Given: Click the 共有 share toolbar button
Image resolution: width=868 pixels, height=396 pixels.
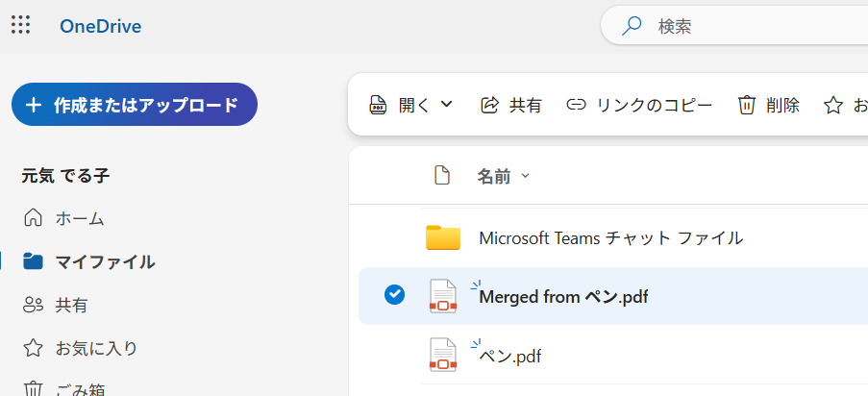Looking at the screenshot, I should [511, 105].
